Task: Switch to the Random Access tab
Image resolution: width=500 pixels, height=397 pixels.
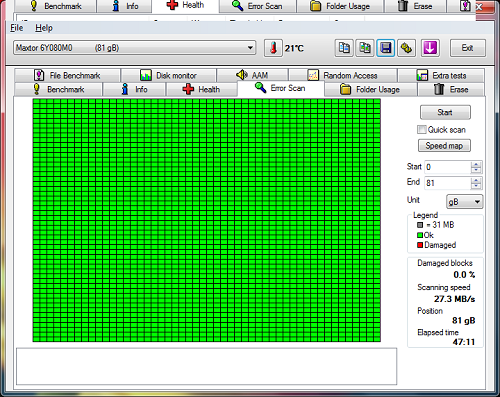Action: pyautogui.click(x=343, y=75)
